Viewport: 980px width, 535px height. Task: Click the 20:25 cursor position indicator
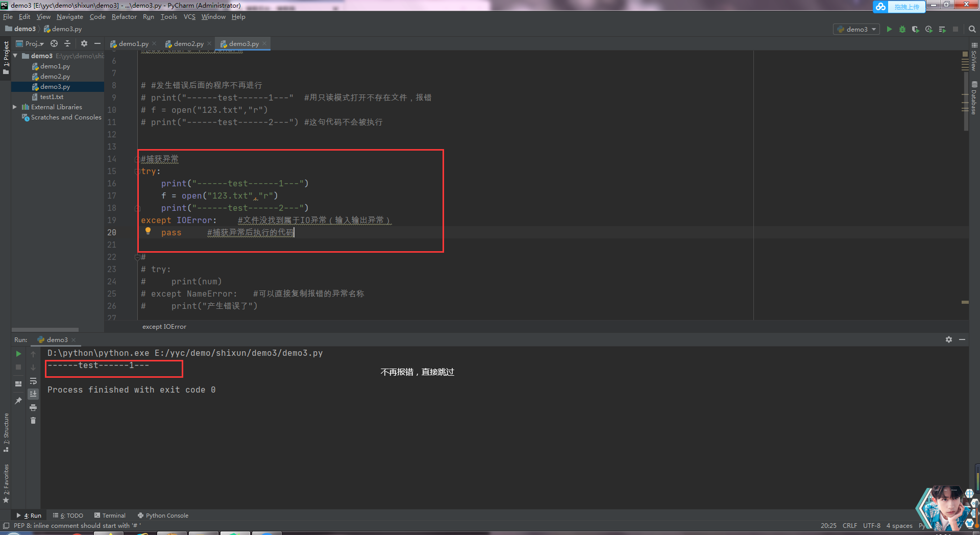click(x=828, y=526)
